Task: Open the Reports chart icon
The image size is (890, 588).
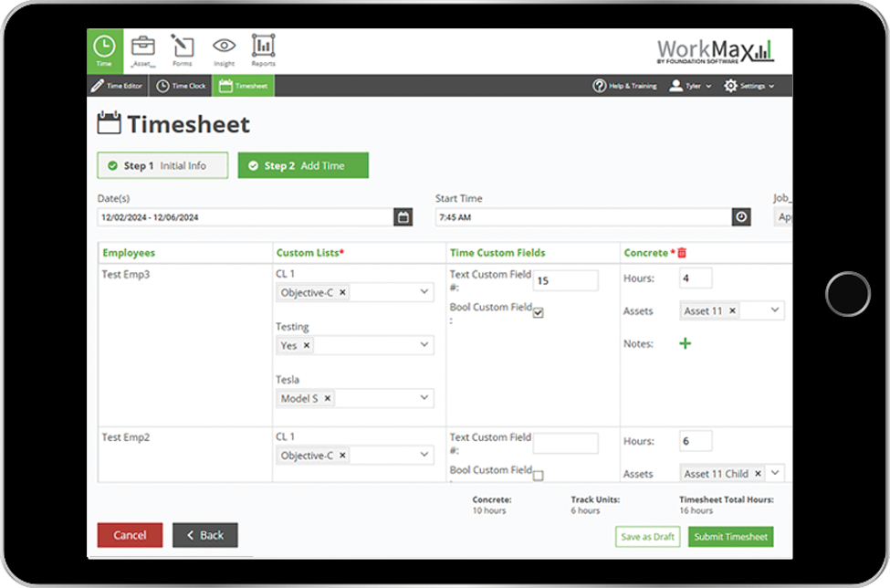Action: tap(264, 50)
